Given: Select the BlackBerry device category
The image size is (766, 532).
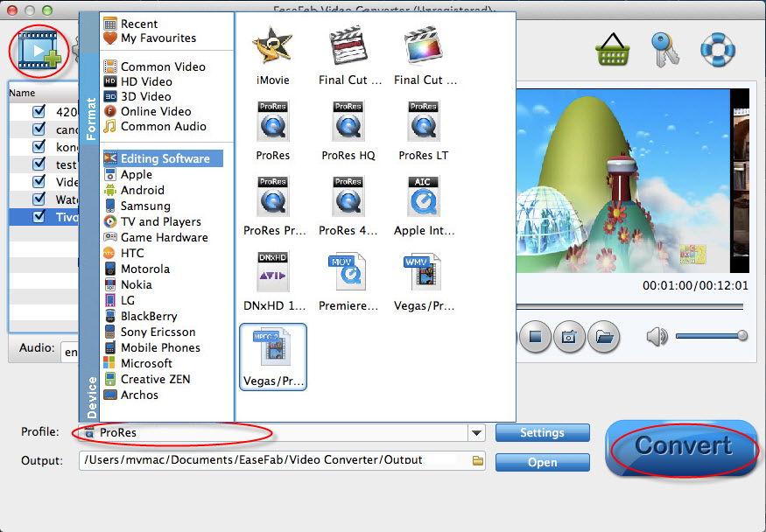Looking at the screenshot, I should point(140,316).
